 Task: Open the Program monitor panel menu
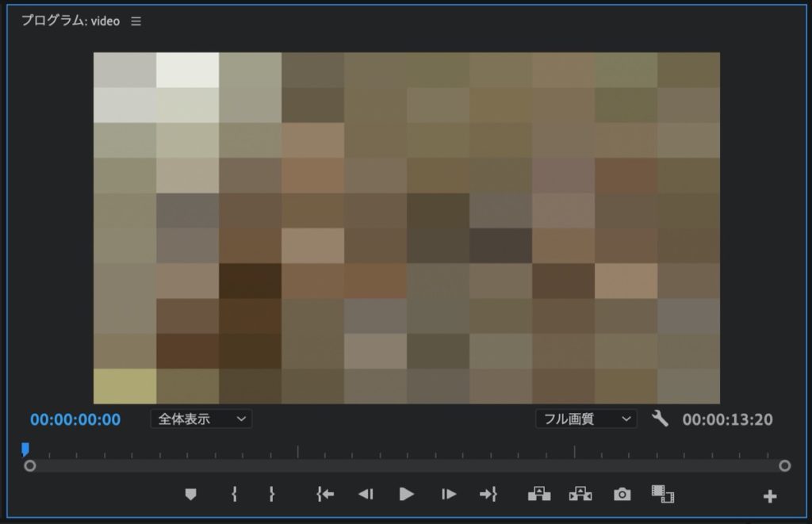[136, 21]
